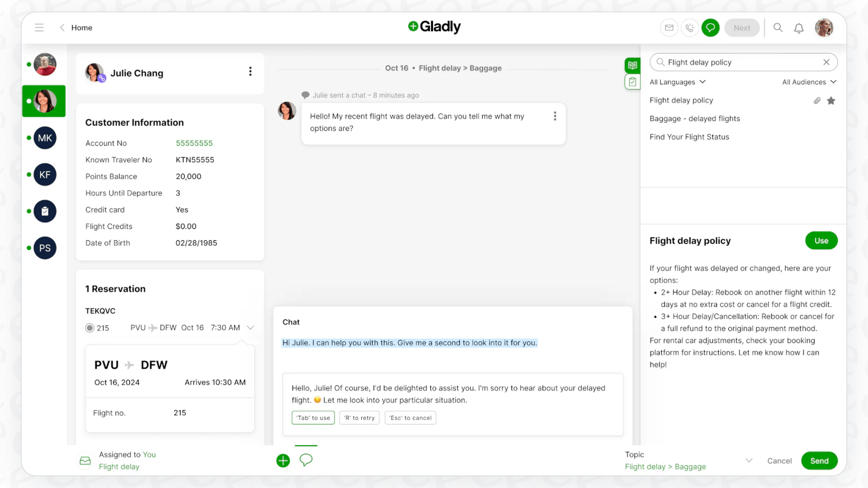Clear the Flight delay policy search field
This screenshot has height=488, width=868.
(826, 62)
